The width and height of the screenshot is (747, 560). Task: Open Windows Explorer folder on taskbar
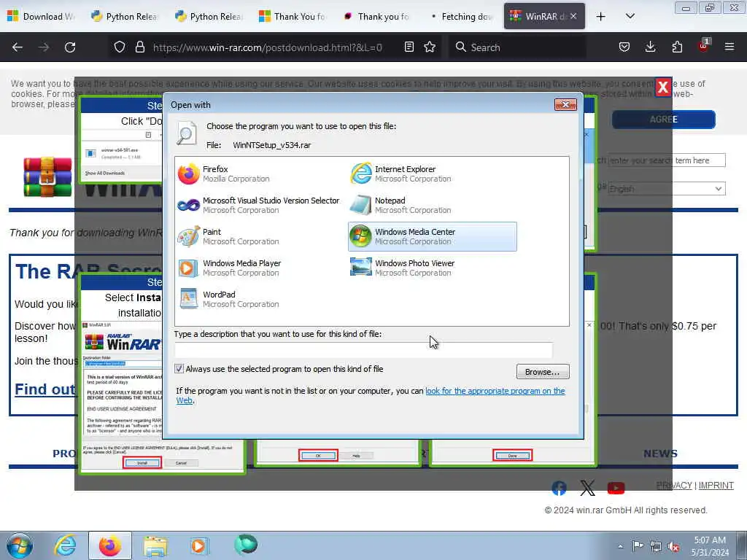[155, 545]
